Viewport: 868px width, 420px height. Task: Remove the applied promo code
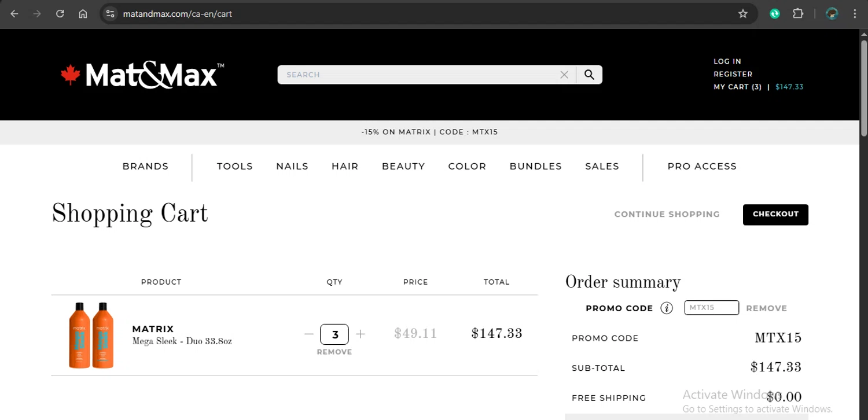767,308
